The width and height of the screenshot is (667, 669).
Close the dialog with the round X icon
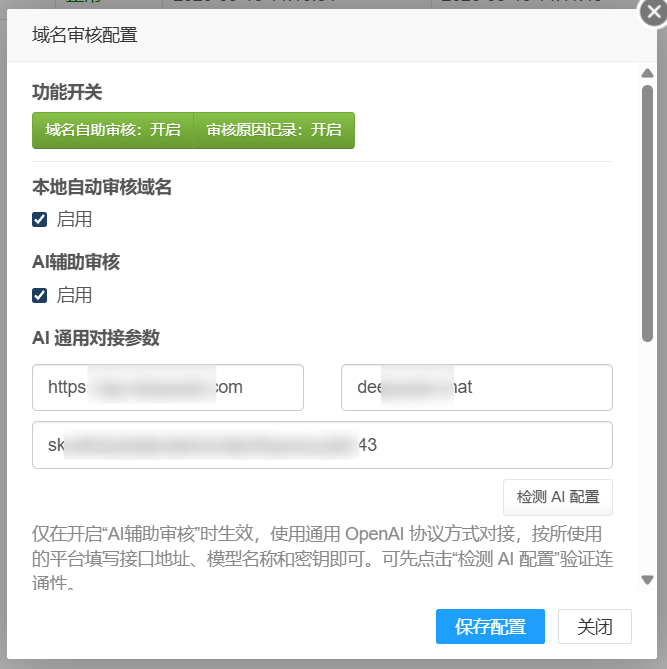coord(653,12)
